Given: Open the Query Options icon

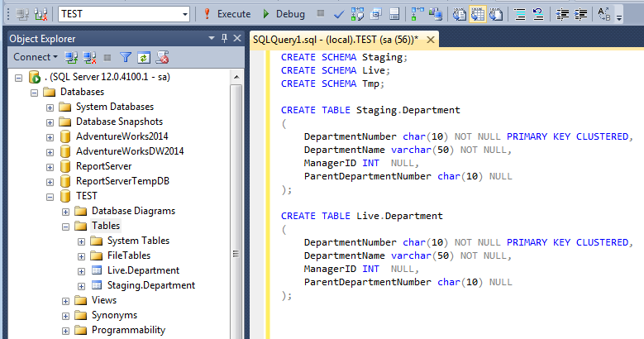Looking at the screenshot, I should point(376,14).
